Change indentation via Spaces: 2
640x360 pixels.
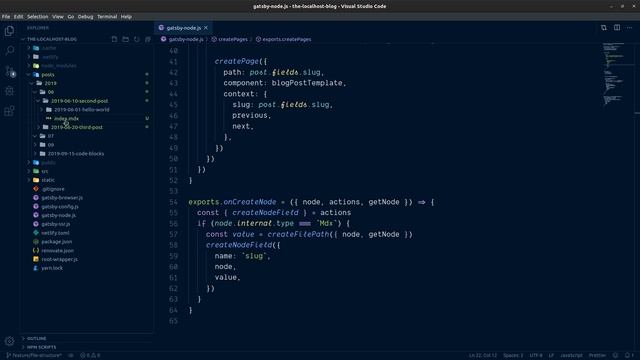coord(513,356)
